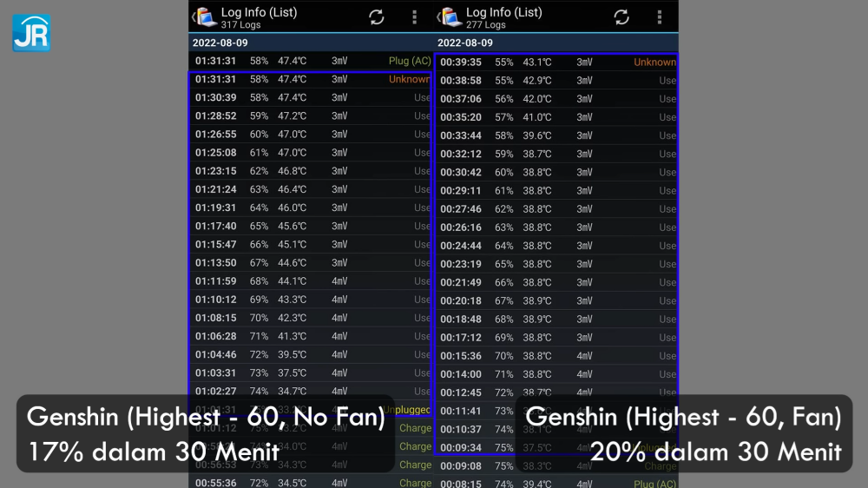868x488 pixels.
Task: Tap the 00:37:06 log showing 42.0℃
Action: coord(556,99)
